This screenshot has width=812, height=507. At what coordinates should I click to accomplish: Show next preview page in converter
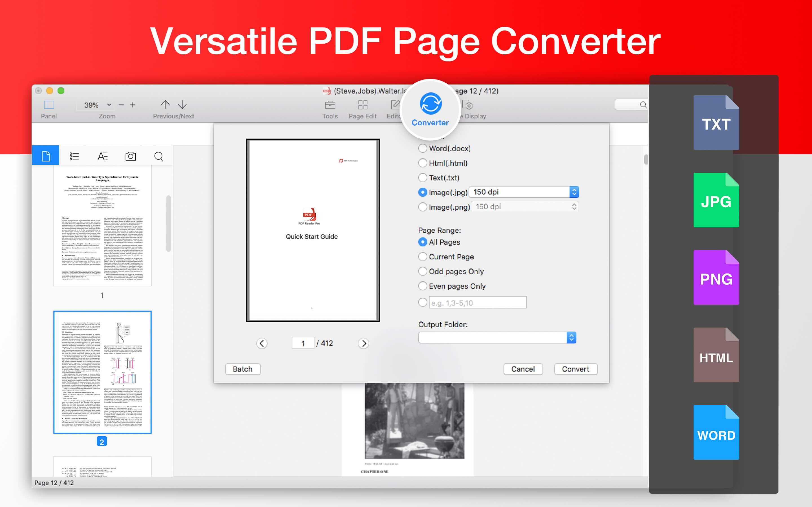(363, 343)
